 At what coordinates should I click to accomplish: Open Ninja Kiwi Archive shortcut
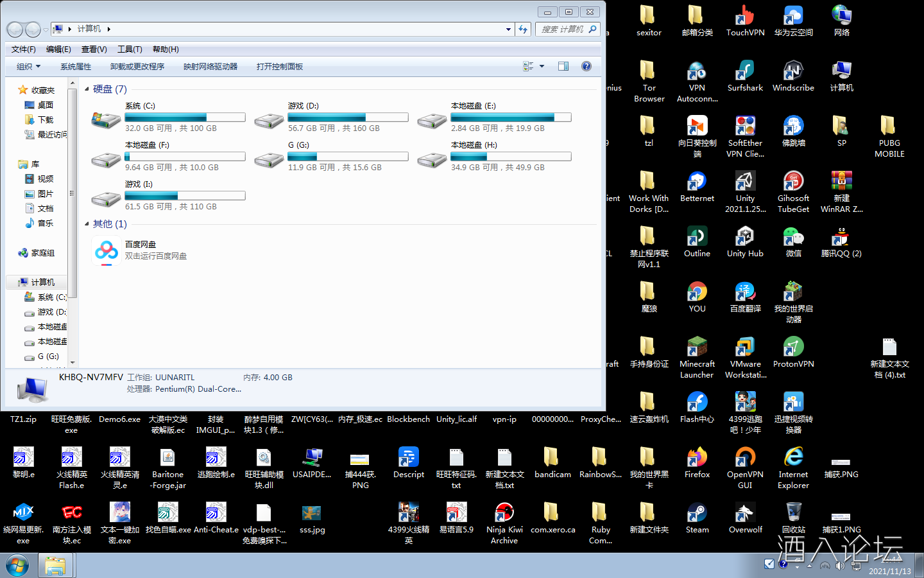click(504, 523)
